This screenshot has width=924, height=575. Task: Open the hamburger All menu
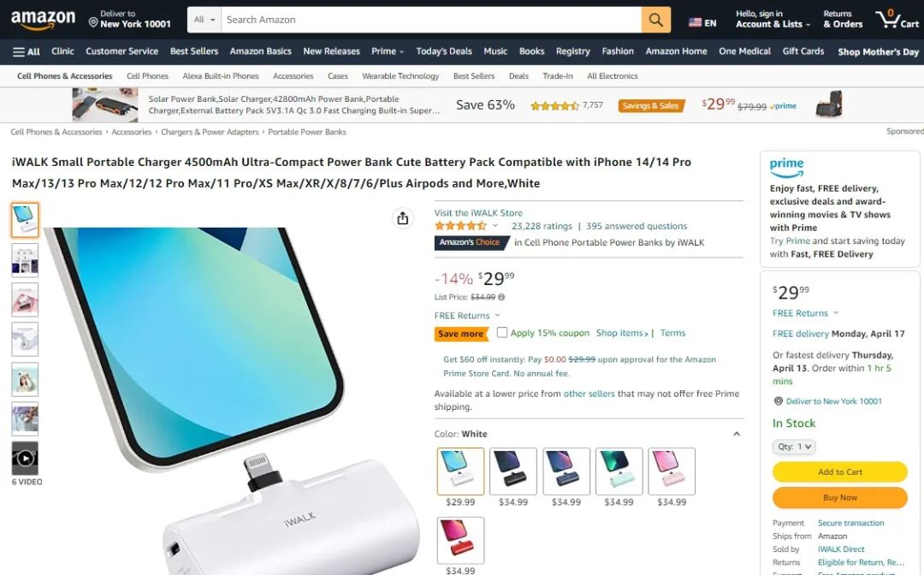26,52
